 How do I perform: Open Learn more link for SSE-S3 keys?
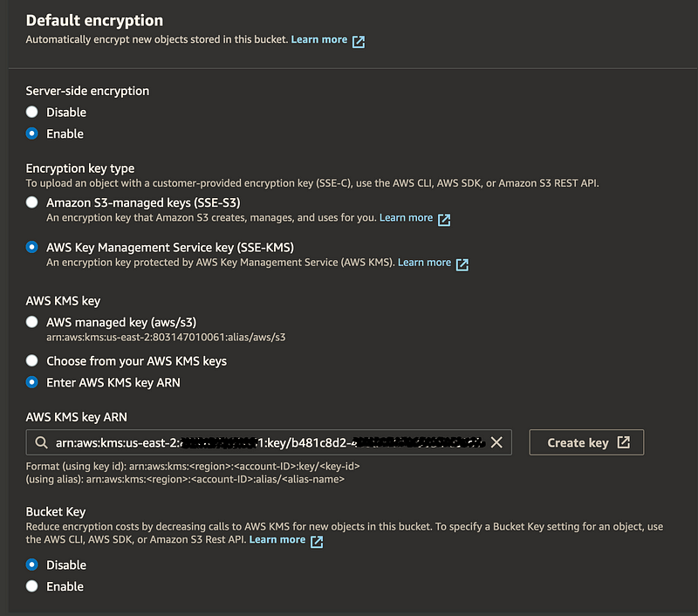pos(406,217)
